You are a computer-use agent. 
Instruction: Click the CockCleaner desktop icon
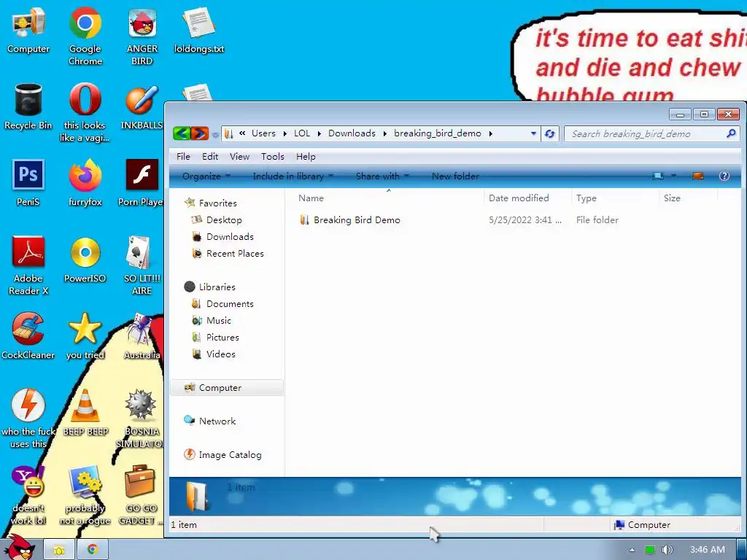[x=28, y=335]
